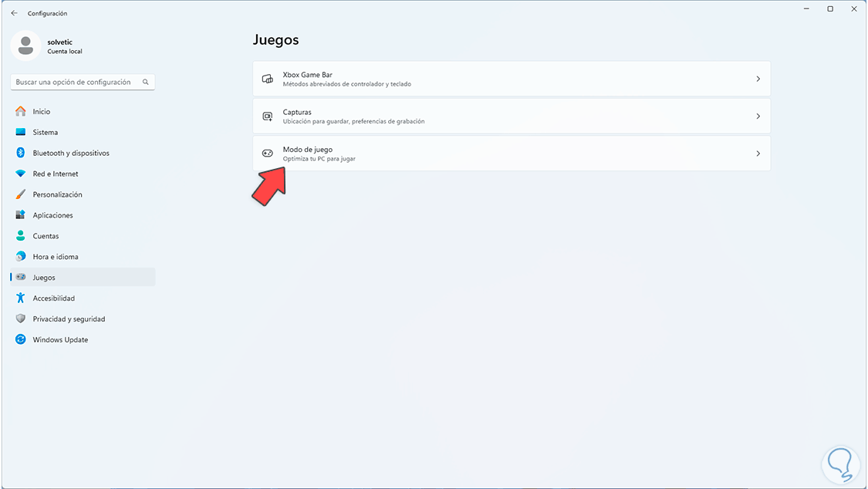This screenshot has height=489, width=868.
Task: Open Windows Update section
Action: [x=83, y=339]
